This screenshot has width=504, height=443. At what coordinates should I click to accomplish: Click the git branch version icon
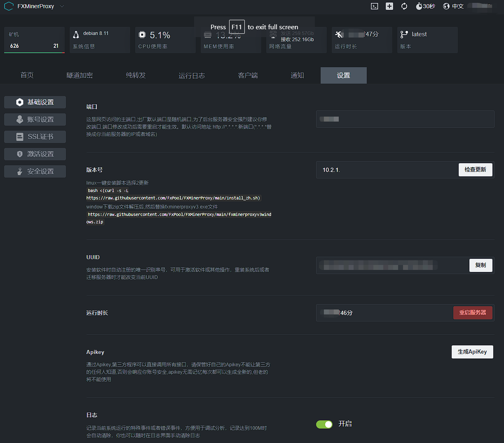[x=404, y=35]
